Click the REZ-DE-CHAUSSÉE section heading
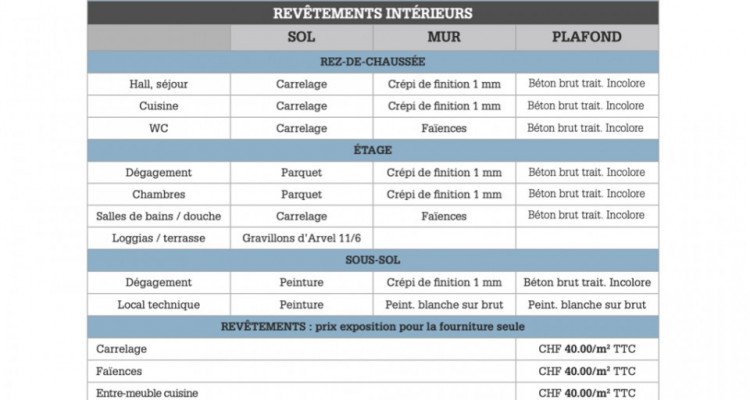The width and height of the screenshot is (750, 400). click(372, 62)
